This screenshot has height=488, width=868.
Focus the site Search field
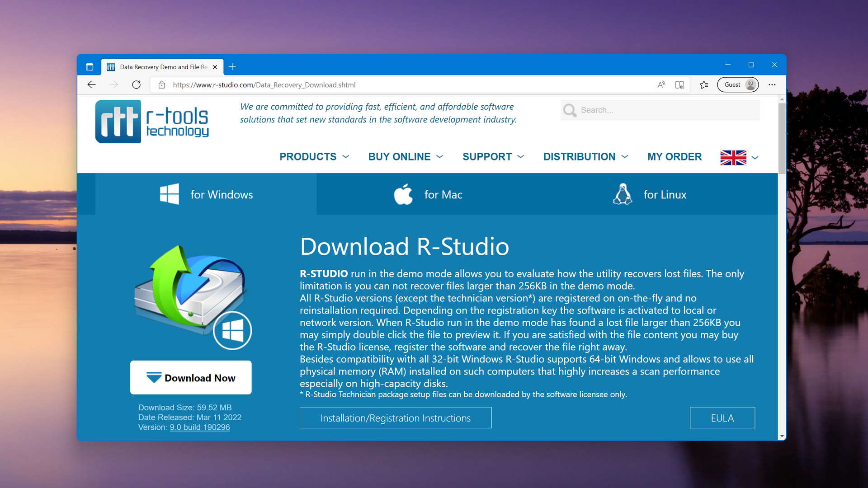pyautogui.click(x=660, y=110)
